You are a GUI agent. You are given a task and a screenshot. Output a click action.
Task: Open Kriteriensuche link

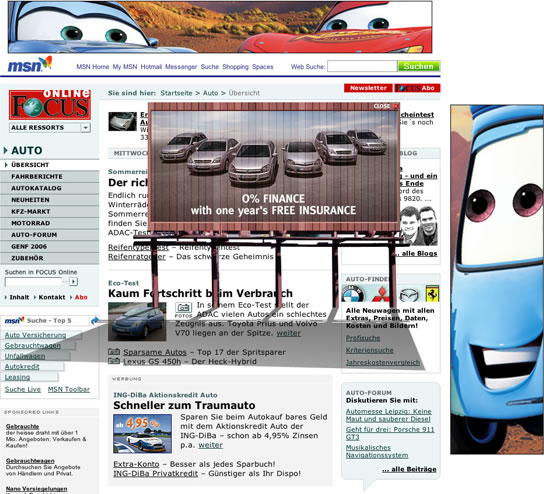(369, 350)
